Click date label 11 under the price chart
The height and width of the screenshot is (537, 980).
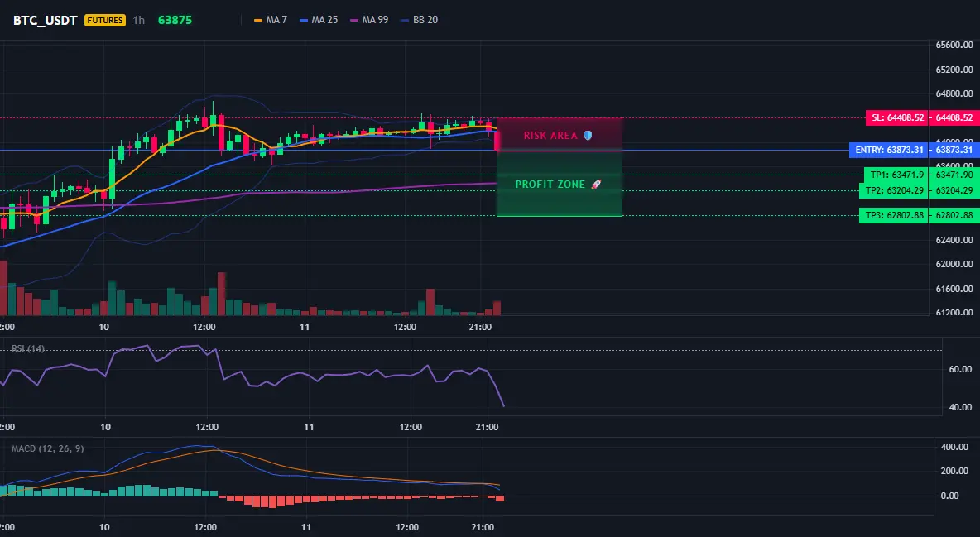point(305,327)
